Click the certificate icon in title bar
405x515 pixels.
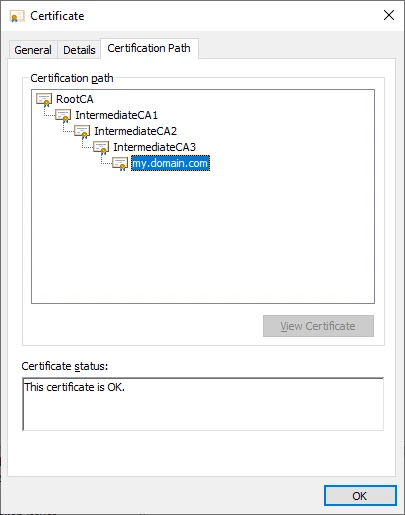click(17, 16)
